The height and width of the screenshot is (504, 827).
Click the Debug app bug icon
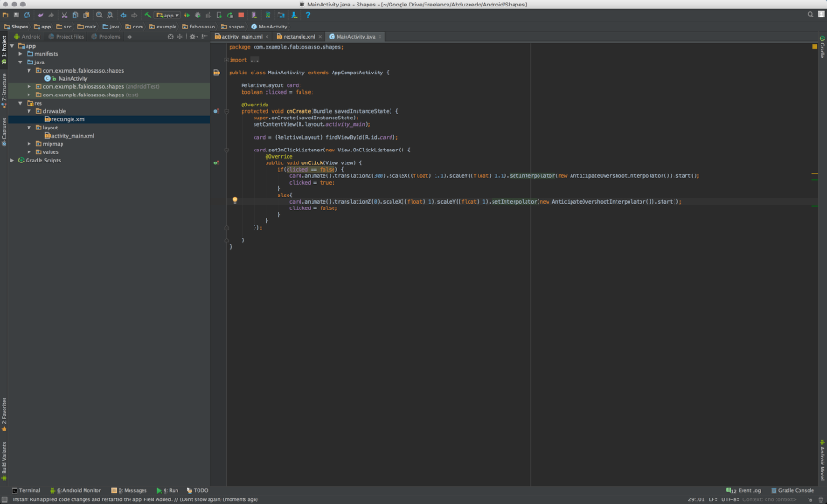point(198,16)
